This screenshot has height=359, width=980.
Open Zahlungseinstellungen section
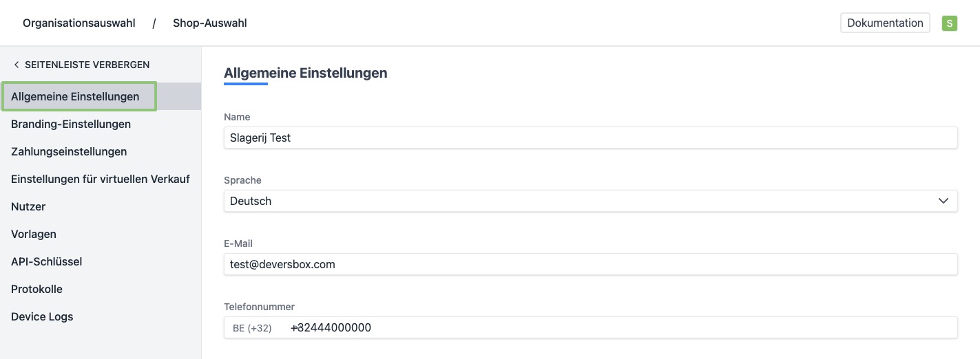click(x=69, y=151)
